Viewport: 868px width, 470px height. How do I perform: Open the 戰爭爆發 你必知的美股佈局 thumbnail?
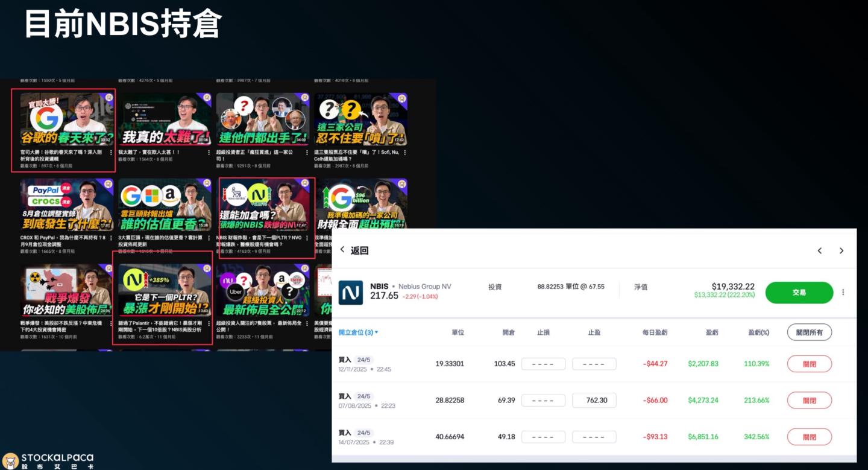(x=66, y=290)
